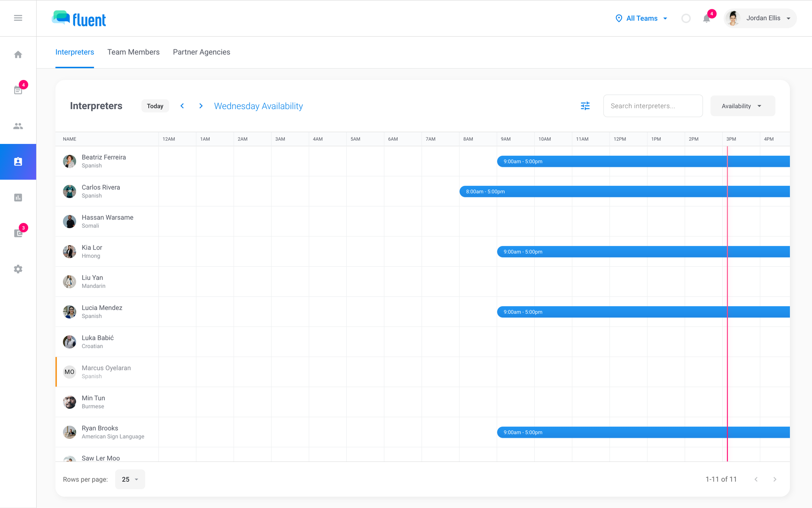Click Wednesday Availability heading
This screenshot has width=812, height=508.
tap(258, 106)
